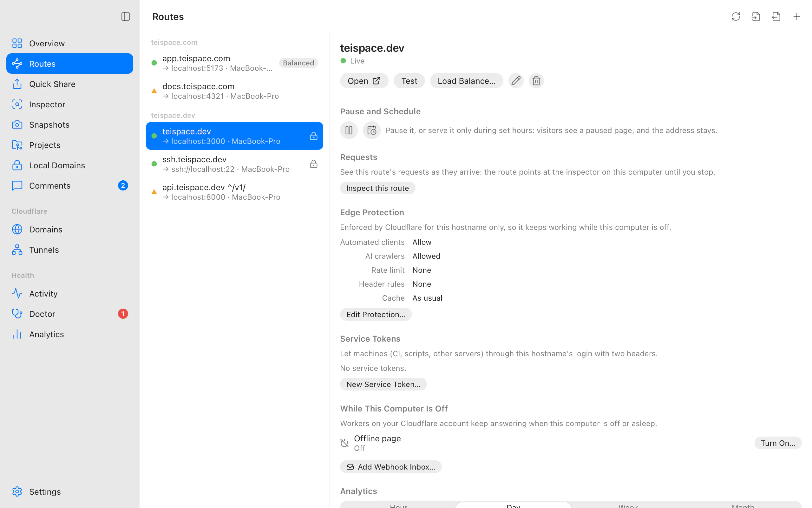Open Inspector in the sidebar
Screen dimensions: 812x508
click(70, 104)
